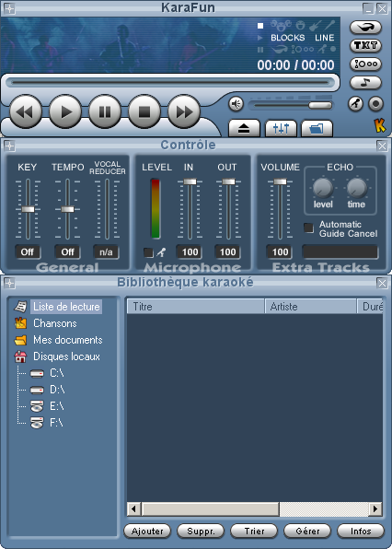The image size is (392, 549).
Task: Click the round record button
Action: [376, 104]
